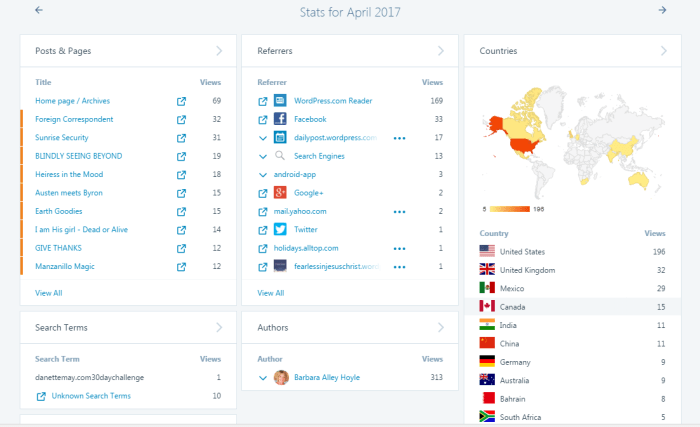The image size is (700, 427).
Task: Open external link icon for Earth Goodies
Action: click(x=181, y=212)
